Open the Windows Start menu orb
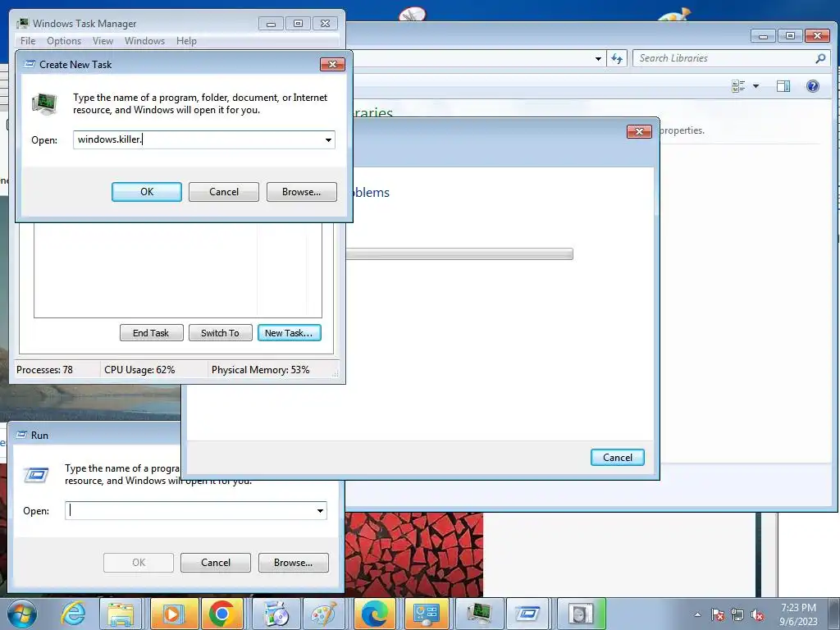This screenshot has height=630, width=840. pos(21,614)
